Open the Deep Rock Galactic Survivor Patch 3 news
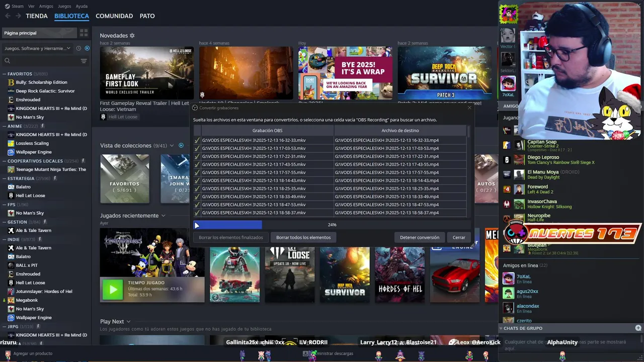 pyautogui.click(x=445, y=73)
